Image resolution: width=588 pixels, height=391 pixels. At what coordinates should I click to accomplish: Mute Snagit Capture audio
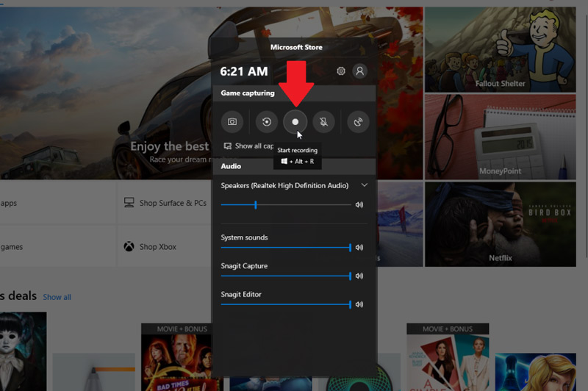pos(359,276)
